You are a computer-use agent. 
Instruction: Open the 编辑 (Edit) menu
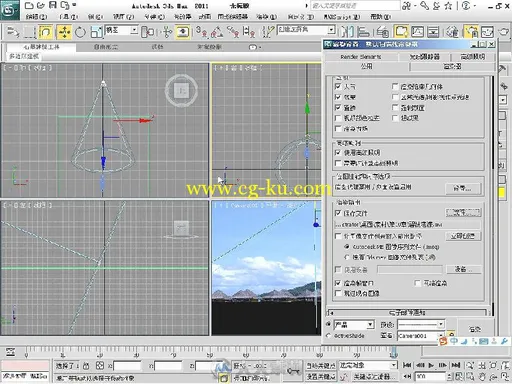pos(36,16)
